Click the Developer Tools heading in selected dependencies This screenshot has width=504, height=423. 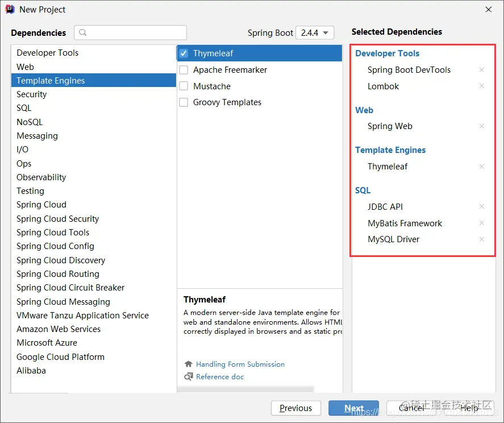pos(387,53)
